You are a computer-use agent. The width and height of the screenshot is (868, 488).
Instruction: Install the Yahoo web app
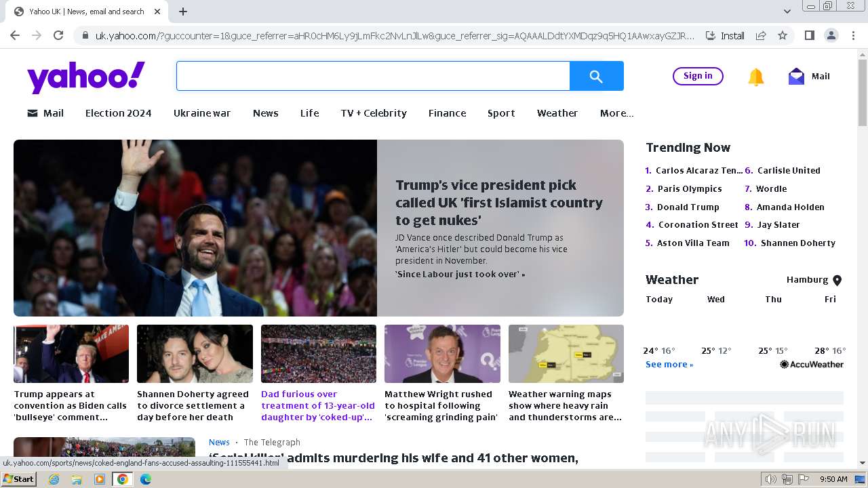[x=725, y=35]
